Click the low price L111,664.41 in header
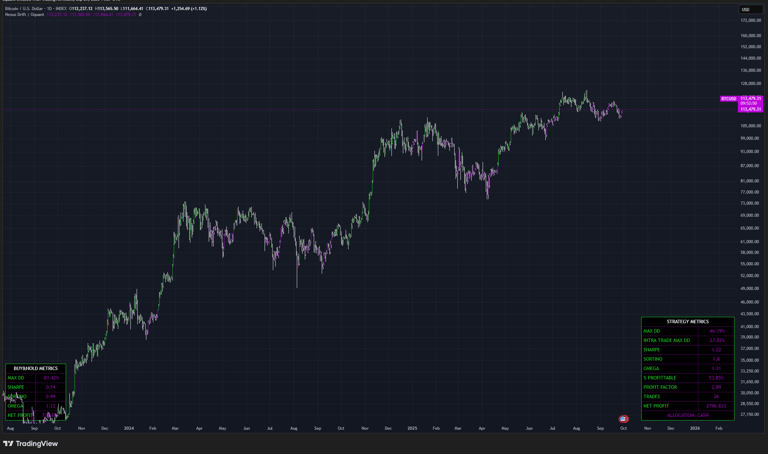This screenshot has width=768, height=454. pyautogui.click(x=132, y=9)
